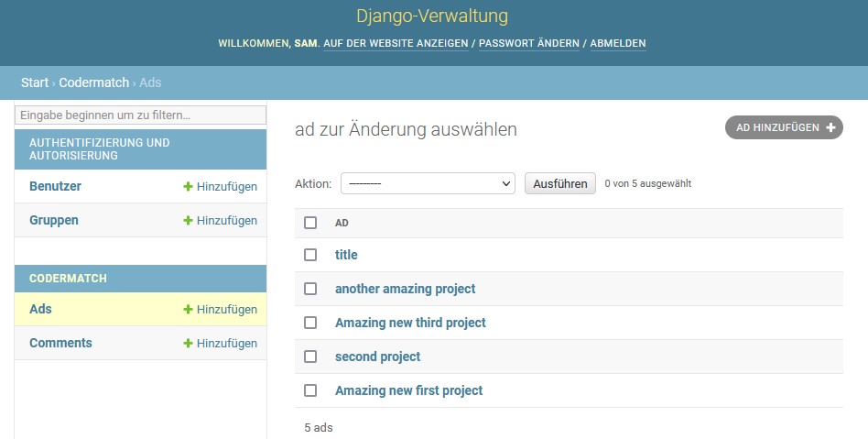Select checkbox for 'second project'
The width and height of the screenshot is (868, 439).
pyautogui.click(x=310, y=357)
